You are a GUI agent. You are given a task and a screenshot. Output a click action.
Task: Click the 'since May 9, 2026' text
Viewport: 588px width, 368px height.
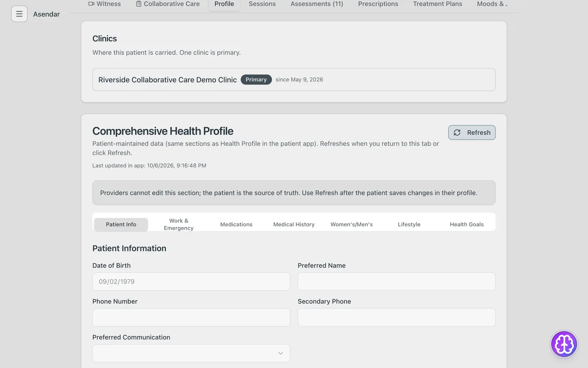point(300,80)
